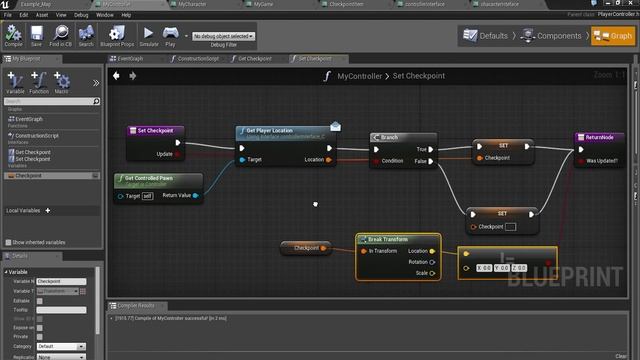Viewport: 640px width, 360px height.
Task: Click the Variable Name field
Action: pyautogui.click(x=61, y=282)
